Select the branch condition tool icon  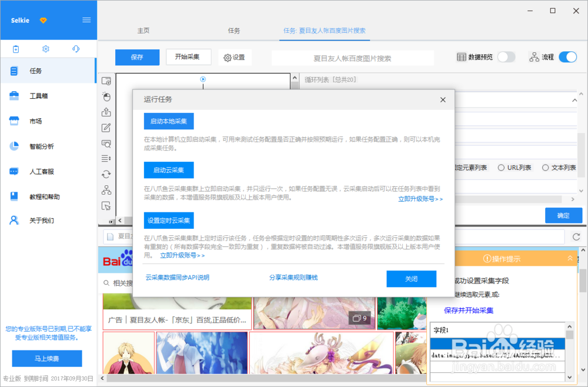pyautogui.click(x=106, y=190)
